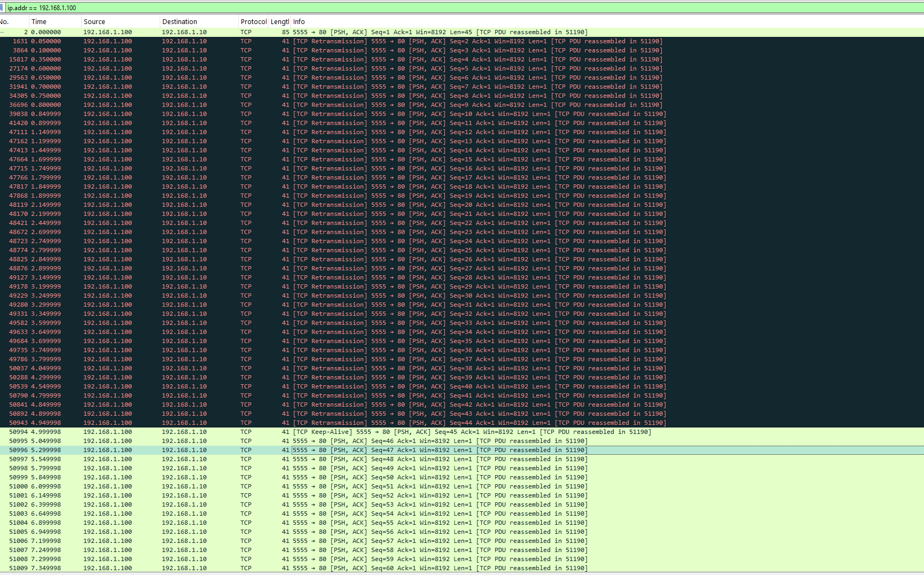Select retransmission packet 50943 with Seq=44
This screenshot has width=924, height=575.
tap(320, 423)
